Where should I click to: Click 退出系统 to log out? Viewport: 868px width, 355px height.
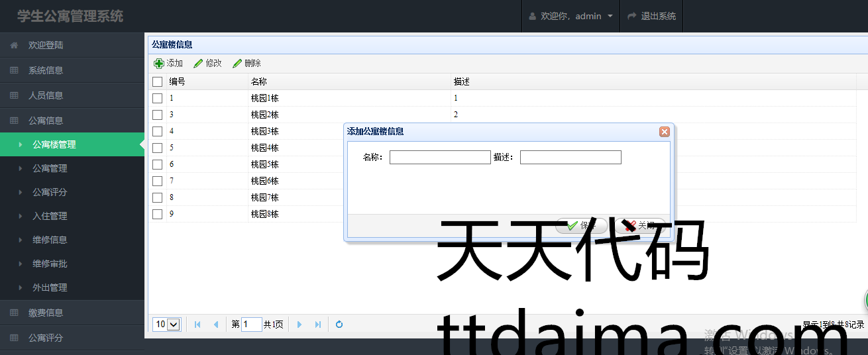tap(651, 16)
